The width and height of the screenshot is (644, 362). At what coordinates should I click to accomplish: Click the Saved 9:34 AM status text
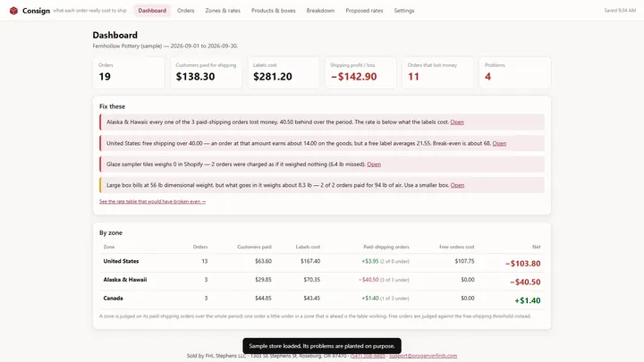point(620,11)
